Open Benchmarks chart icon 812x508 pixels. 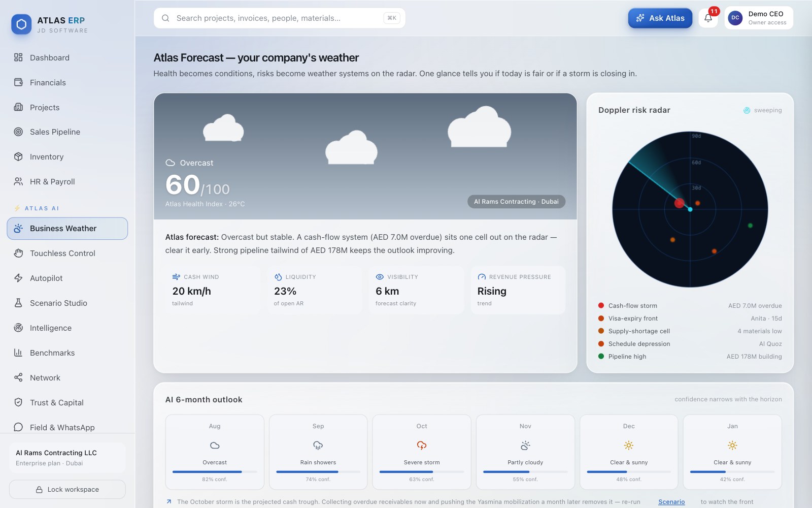pos(18,353)
